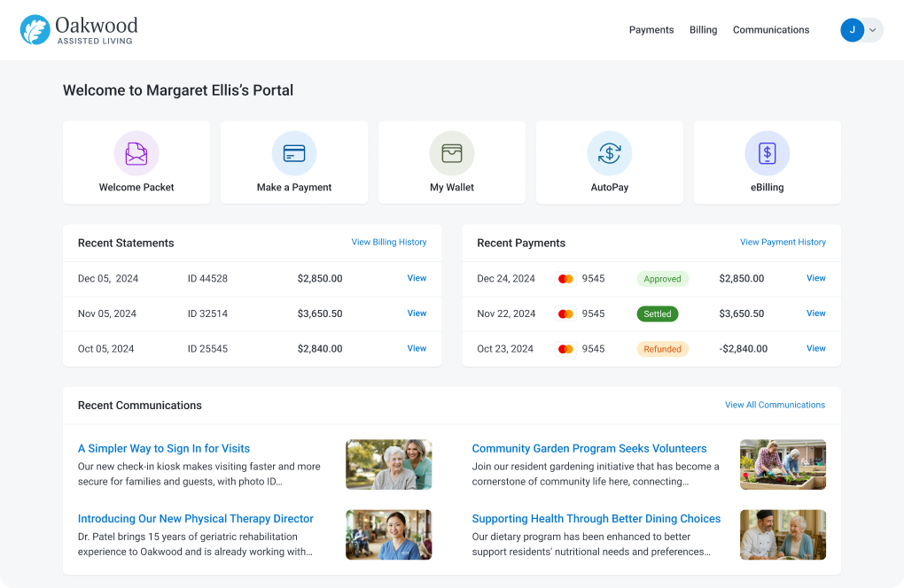Image resolution: width=904 pixels, height=588 pixels.
Task: Open the My Wallet icon
Action: click(452, 153)
